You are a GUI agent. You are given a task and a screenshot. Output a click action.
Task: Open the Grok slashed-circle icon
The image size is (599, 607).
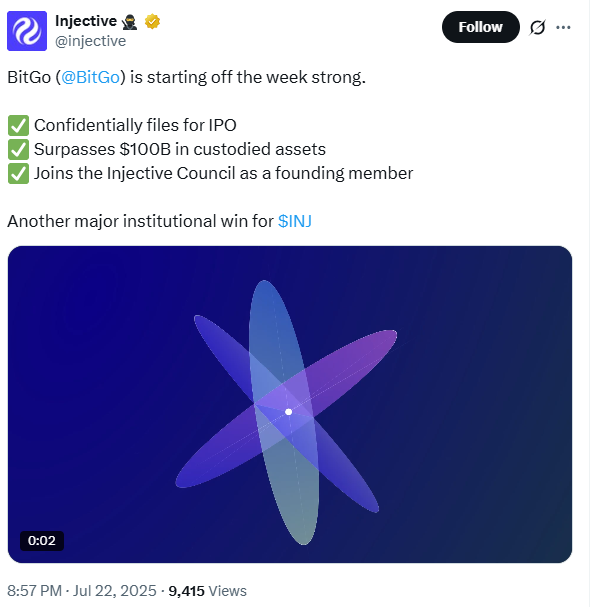coord(537,27)
